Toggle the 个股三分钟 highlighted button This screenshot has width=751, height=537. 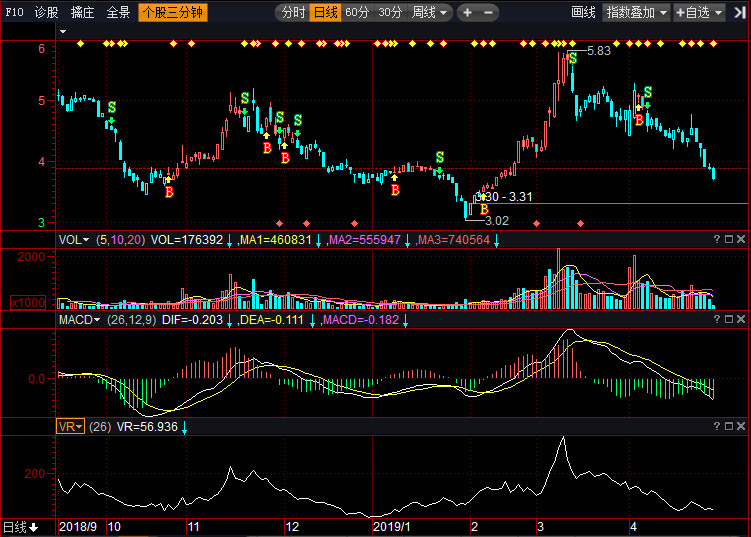[x=173, y=13]
